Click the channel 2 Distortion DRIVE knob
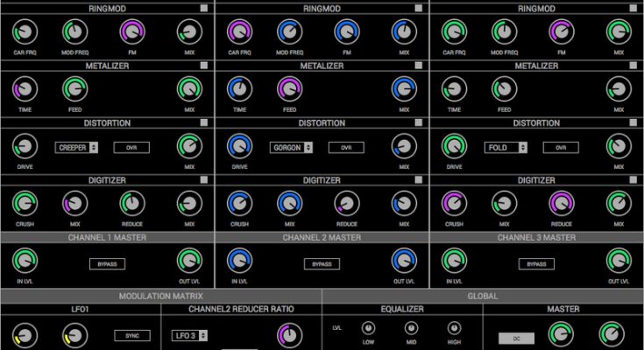This screenshot has height=350, width=644. pos(238,146)
